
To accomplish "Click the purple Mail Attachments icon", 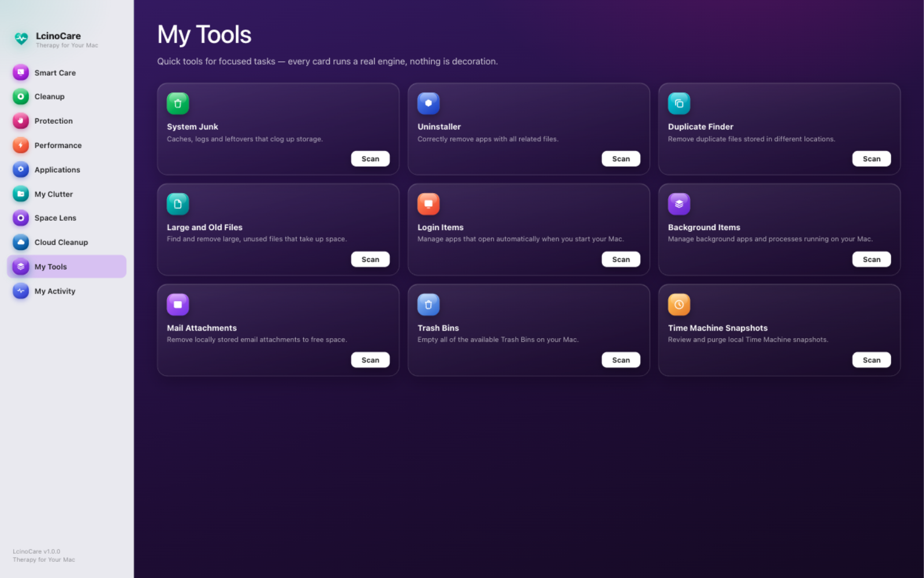I will [178, 305].
